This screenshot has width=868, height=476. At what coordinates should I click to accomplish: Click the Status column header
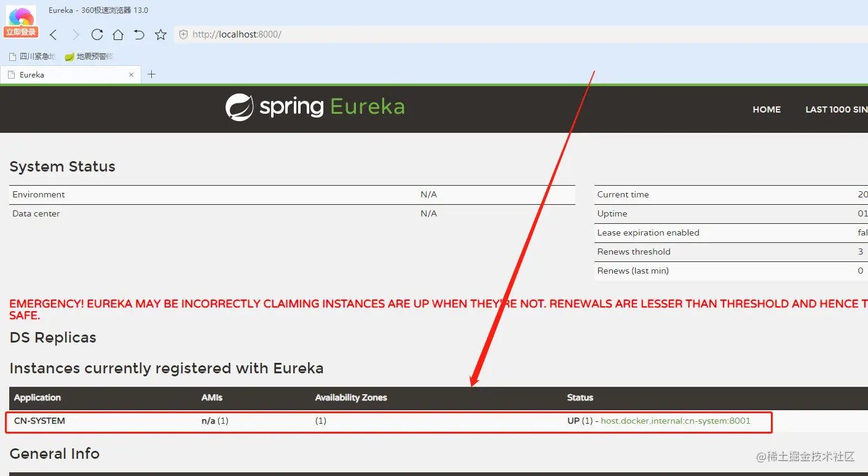(580, 398)
